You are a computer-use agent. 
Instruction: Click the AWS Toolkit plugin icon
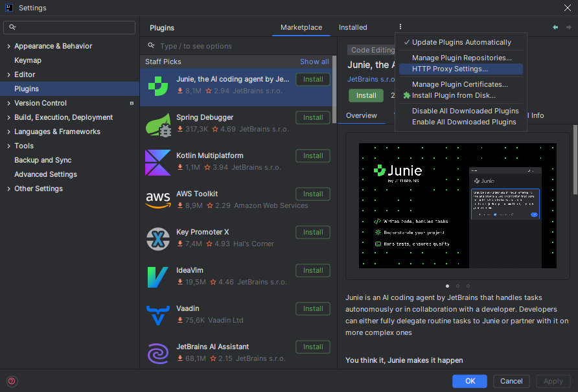point(157,200)
